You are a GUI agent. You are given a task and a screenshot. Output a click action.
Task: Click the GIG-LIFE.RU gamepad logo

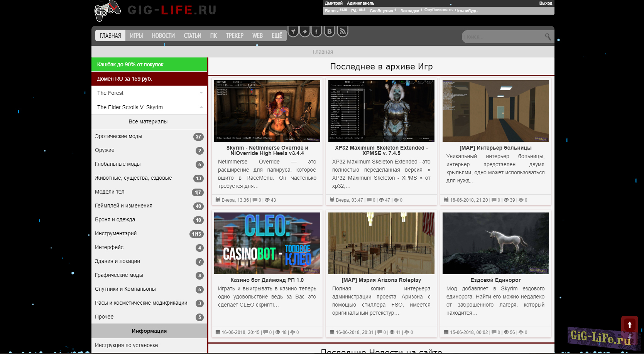(x=108, y=10)
